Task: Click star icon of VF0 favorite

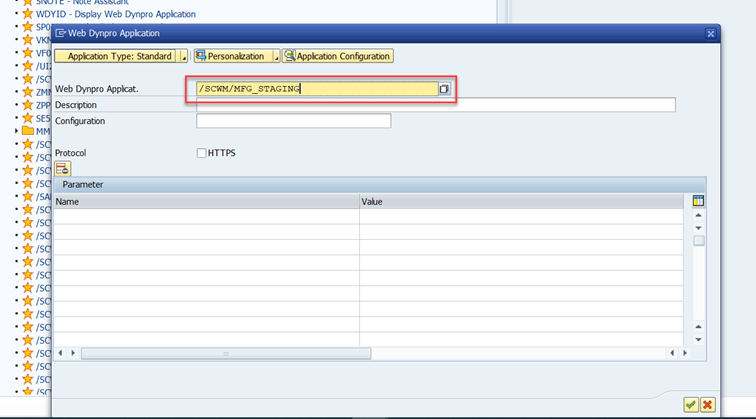Action: [28, 53]
